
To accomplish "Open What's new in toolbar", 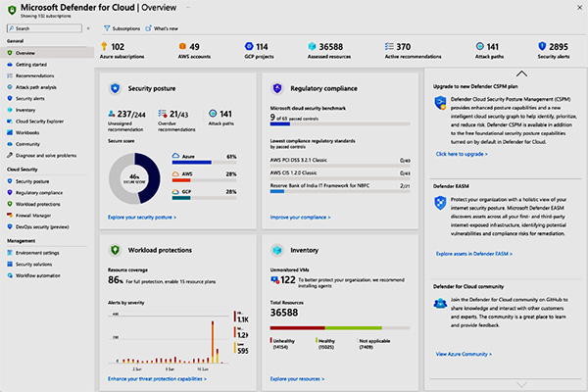I will (162, 28).
